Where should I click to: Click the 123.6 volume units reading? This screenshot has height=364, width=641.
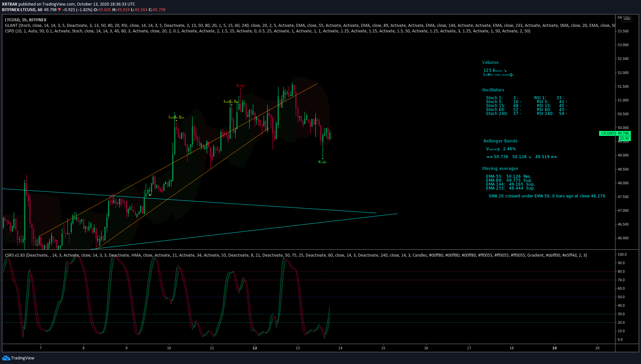pyautogui.click(x=495, y=70)
